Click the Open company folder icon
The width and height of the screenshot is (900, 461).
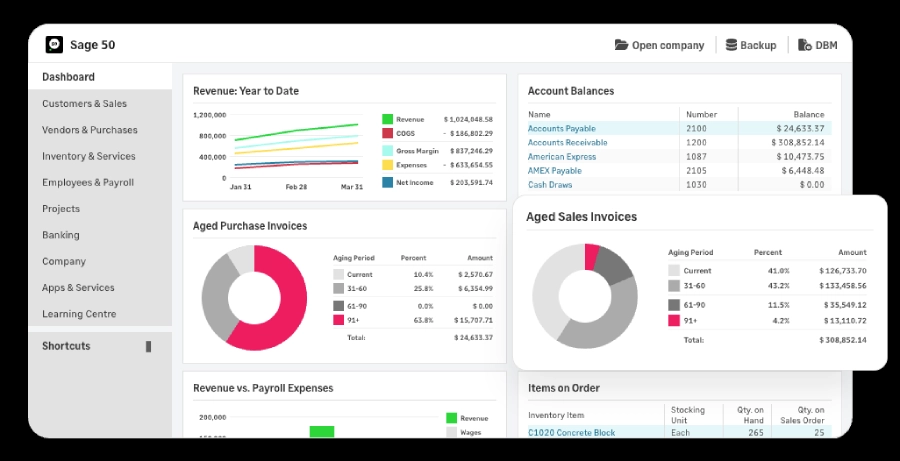coord(621,45)
